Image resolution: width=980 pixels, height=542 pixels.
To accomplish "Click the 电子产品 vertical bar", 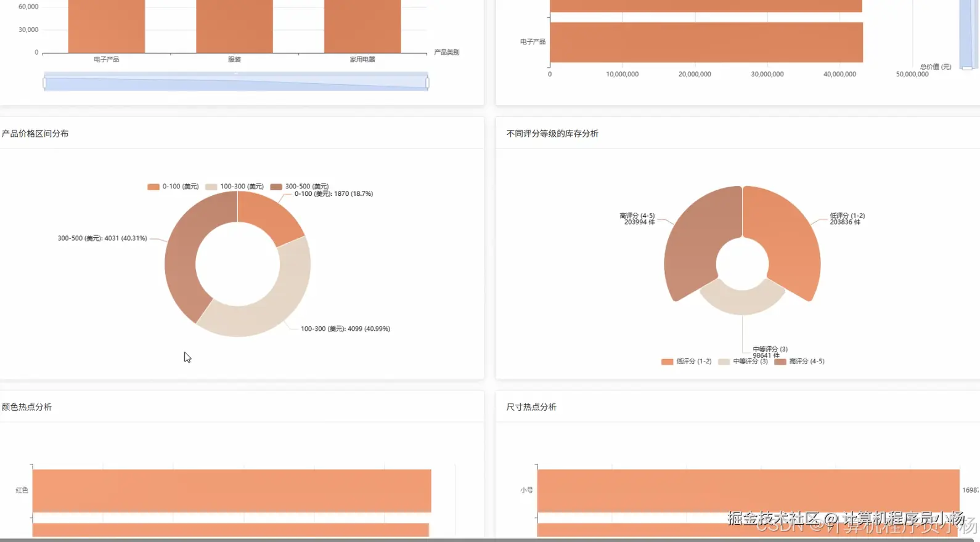I will click(107, 26).
